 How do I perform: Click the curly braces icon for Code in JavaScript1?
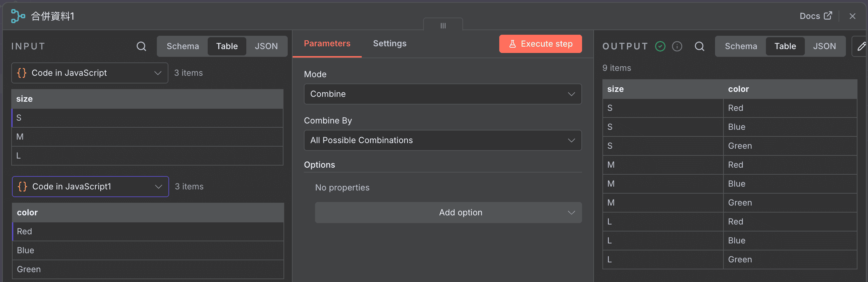tap(22, 187)
